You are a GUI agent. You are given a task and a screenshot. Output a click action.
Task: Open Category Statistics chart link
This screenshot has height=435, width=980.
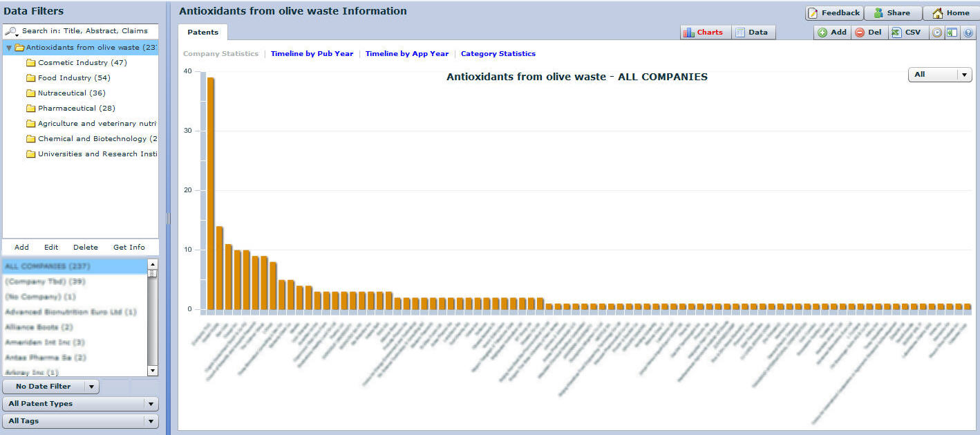(x=498, y=54)
